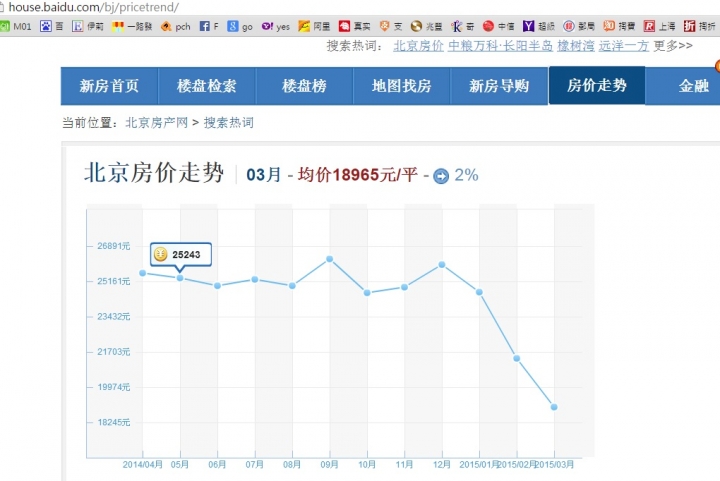
Task: Open the 阿里 bookmark
Action: point(314,26)
